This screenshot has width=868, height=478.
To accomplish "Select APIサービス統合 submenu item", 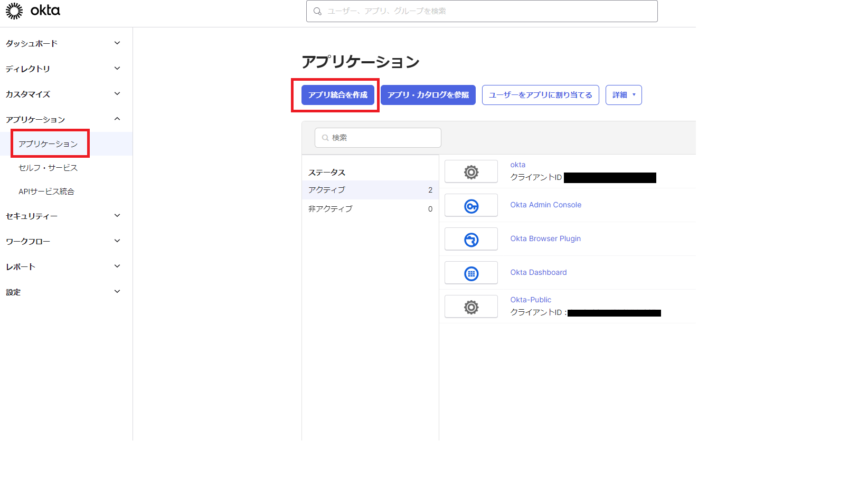I will [46, 192].
